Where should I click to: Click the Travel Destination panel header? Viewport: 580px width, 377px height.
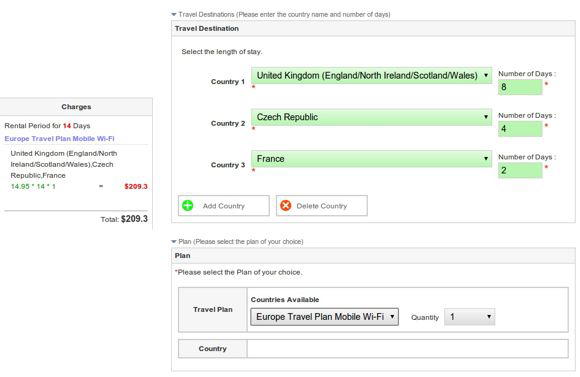tap(373, 28)
